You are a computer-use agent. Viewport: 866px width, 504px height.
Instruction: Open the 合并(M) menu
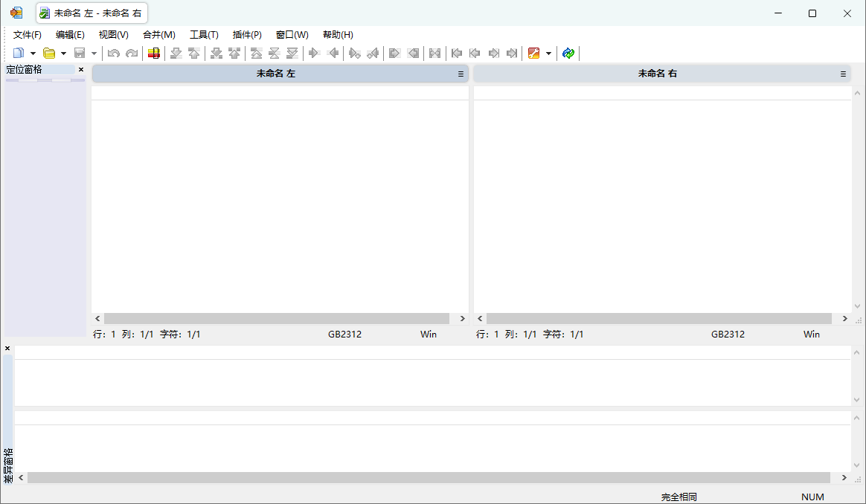pos(158,35)
